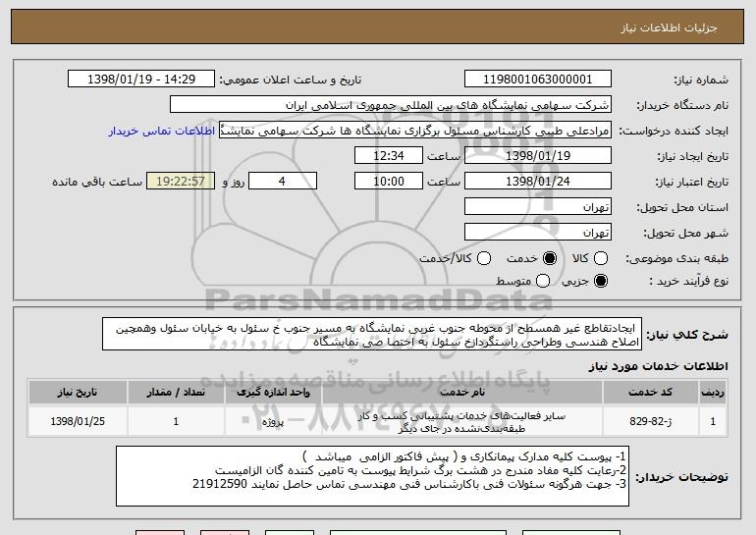Viewport: 756px width, 535px height.
Task: Click the ایجاد کننده درخواست field
Action: pos(415,131)
